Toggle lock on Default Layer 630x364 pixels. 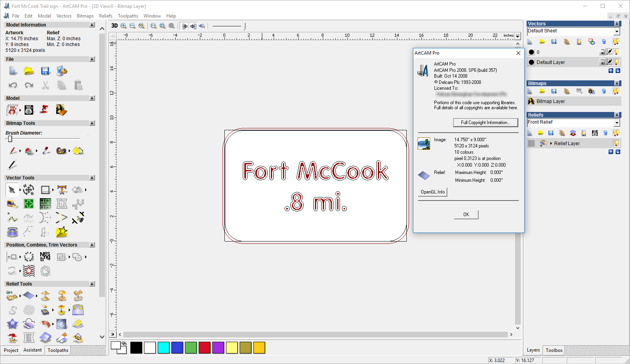(x=602, y=62)
